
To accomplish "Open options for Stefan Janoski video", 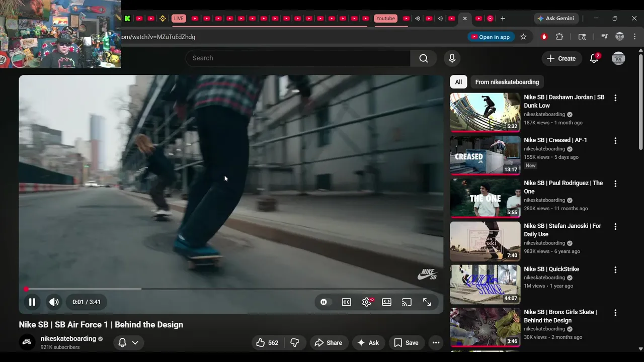I will coord(615,227).
